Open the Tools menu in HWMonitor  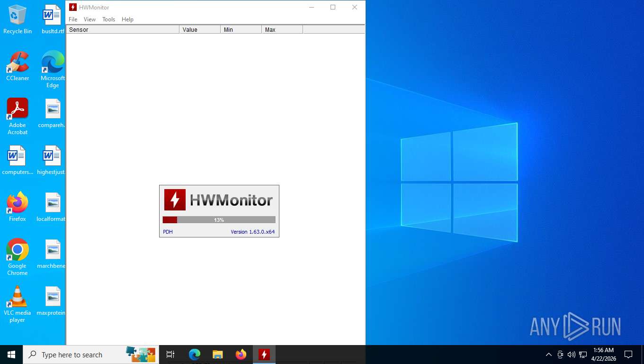click(x=109, y=19)
